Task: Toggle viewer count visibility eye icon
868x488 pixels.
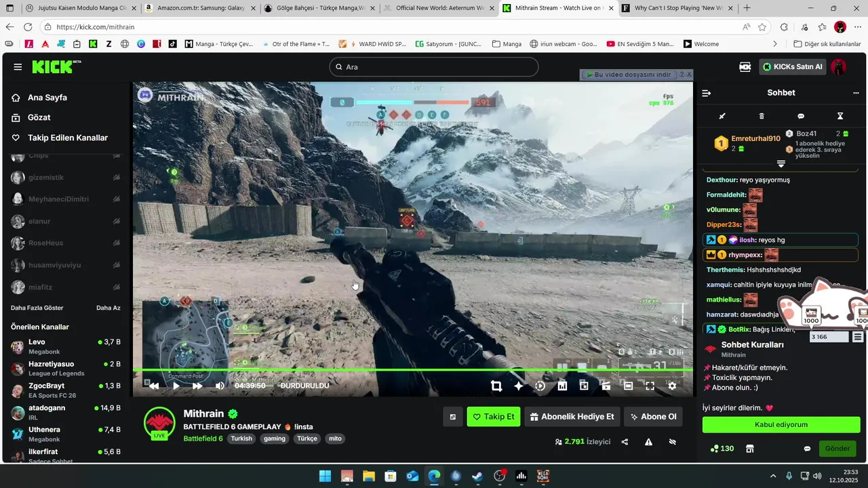Action: click(x=673, y=442)
